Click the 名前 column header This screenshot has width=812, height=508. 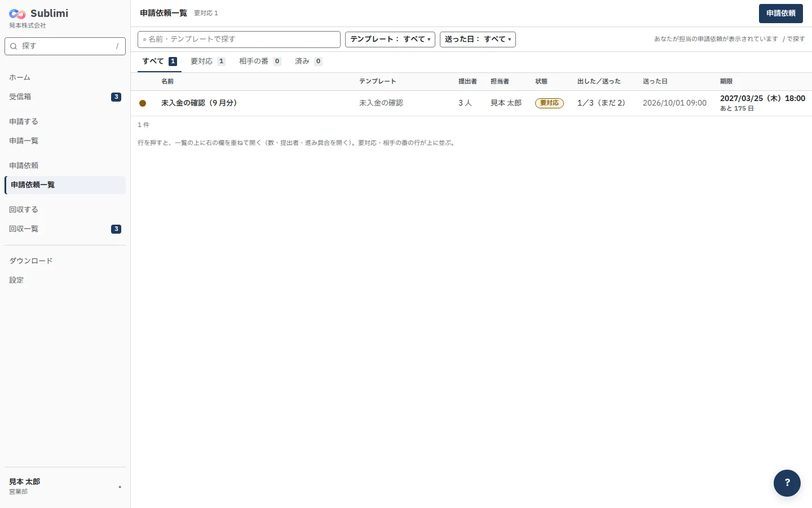tap(167, 82)
